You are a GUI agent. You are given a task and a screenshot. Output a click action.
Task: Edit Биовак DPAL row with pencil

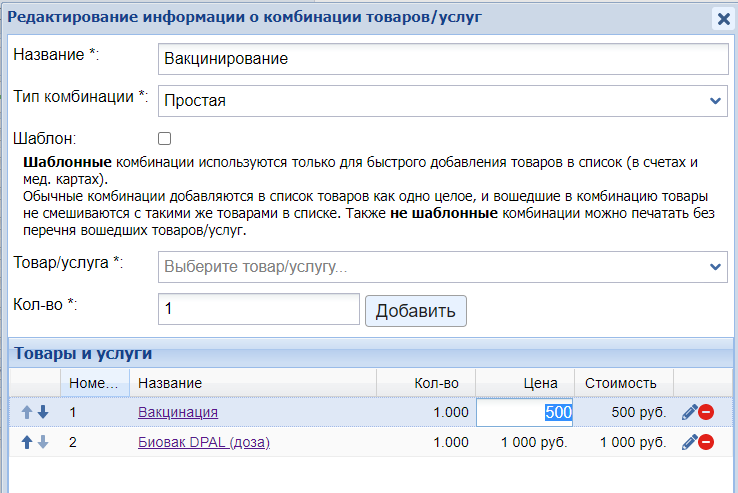click(x=689, y=442)
